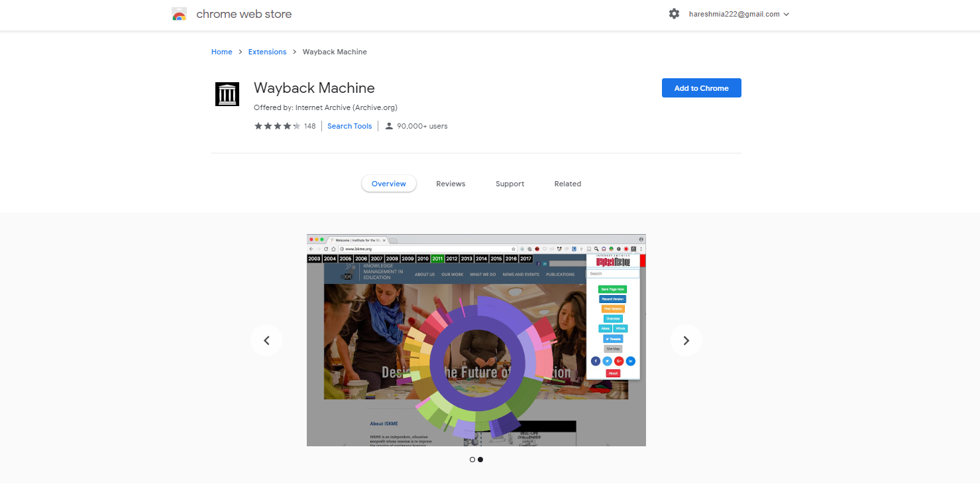Expand the hareshmia222@gmail.com account dropdown
This screenshot has height=500, width=980.
(x=739, y=14)
